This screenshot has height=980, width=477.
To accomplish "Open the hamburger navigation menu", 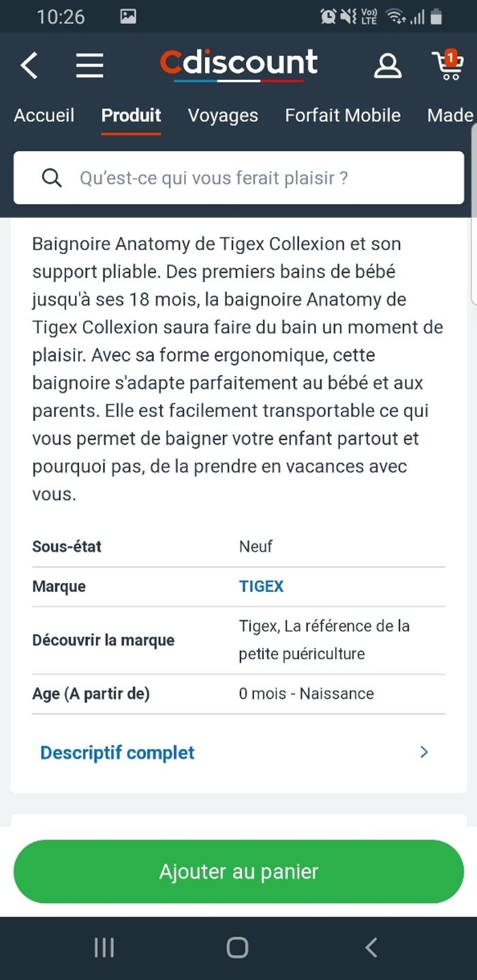I will pos(89,65).
